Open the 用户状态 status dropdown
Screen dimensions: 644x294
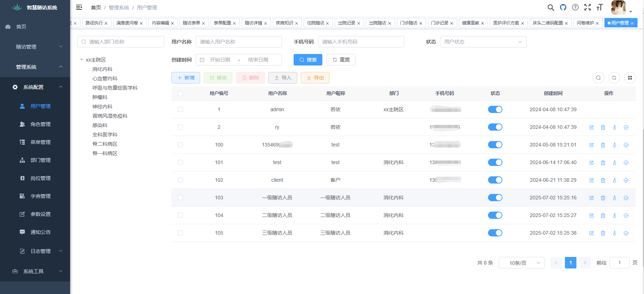point(483,42)
